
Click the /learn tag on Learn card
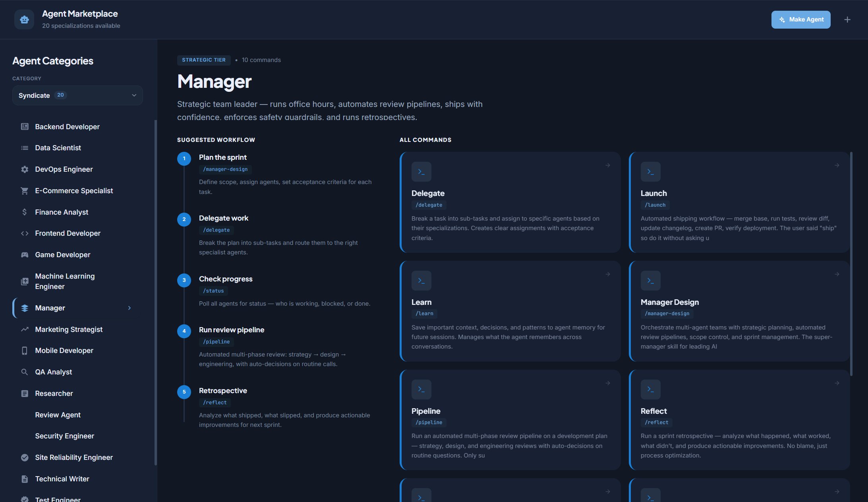tap(424, 314)
